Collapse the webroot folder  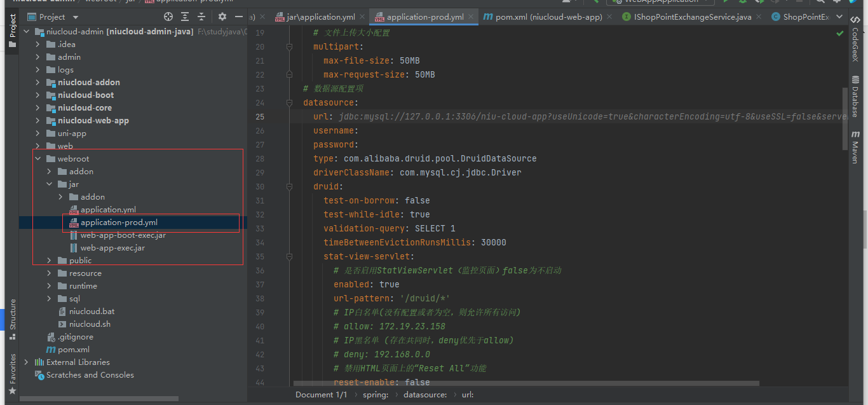pyautogui.click(x=37, y=159)
